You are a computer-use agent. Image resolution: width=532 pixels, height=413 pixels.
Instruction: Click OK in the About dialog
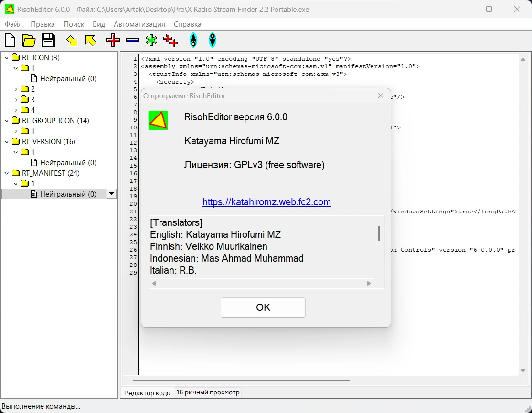[263, 307]
